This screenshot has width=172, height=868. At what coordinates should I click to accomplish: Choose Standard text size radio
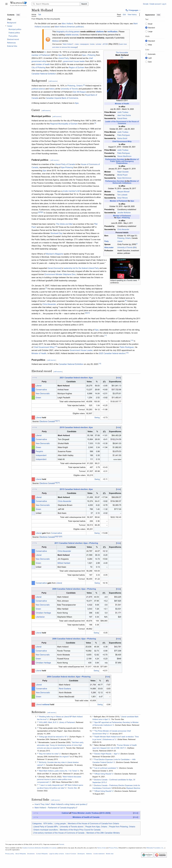pyautogui.click(x=146, y=28)
